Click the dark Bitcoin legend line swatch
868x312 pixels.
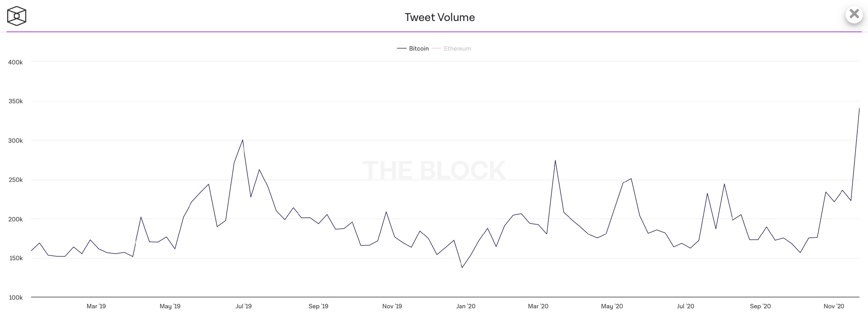[402, 48]
